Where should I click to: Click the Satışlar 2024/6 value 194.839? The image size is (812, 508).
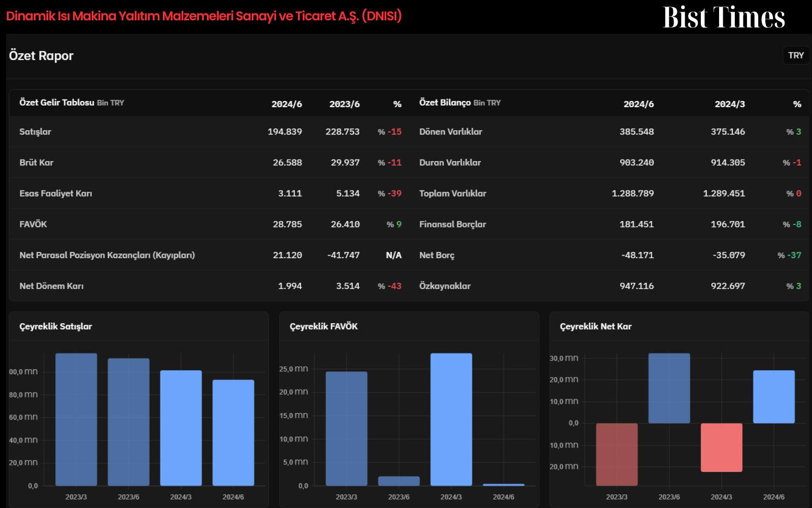point(285,132)
